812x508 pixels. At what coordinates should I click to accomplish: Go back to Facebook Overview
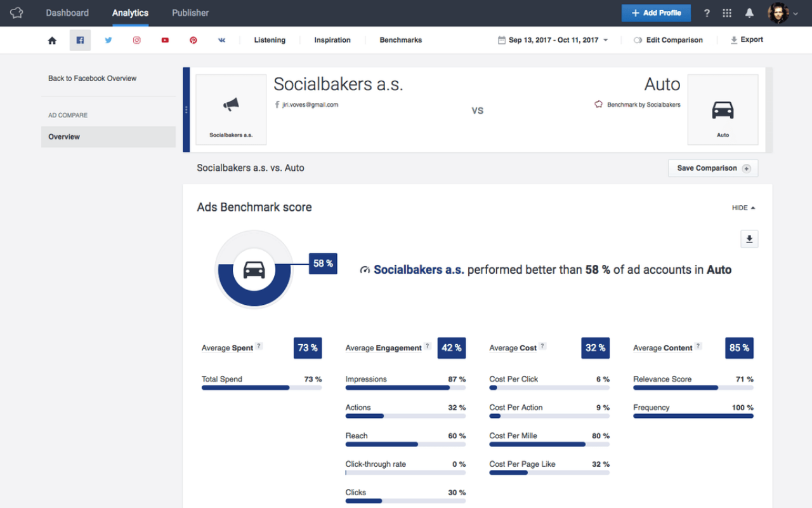[x=93, y=78]
